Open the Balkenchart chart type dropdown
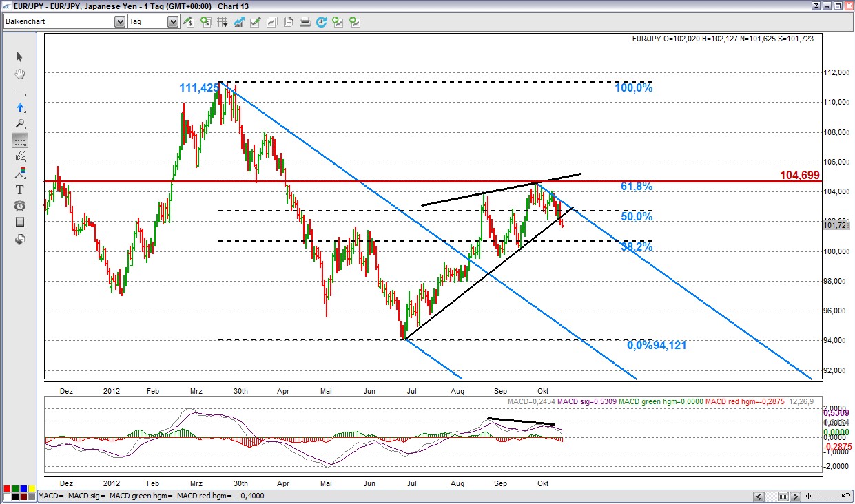 [x=119, y=22]
